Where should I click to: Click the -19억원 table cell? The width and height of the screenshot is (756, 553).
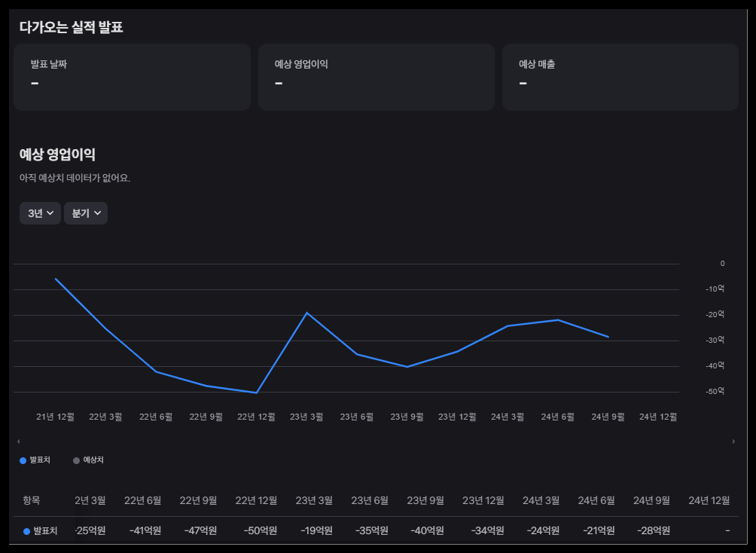tap(317, 531)
